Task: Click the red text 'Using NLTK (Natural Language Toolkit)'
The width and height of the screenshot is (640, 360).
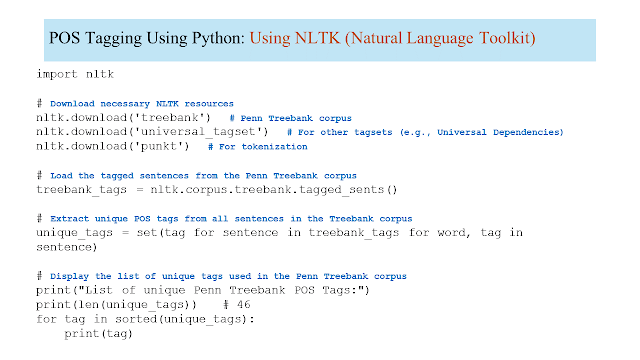Action: click(392, 38)
